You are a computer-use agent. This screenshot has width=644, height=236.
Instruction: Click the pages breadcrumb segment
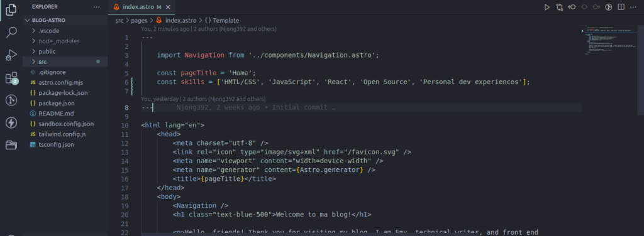tap(139, 21)
